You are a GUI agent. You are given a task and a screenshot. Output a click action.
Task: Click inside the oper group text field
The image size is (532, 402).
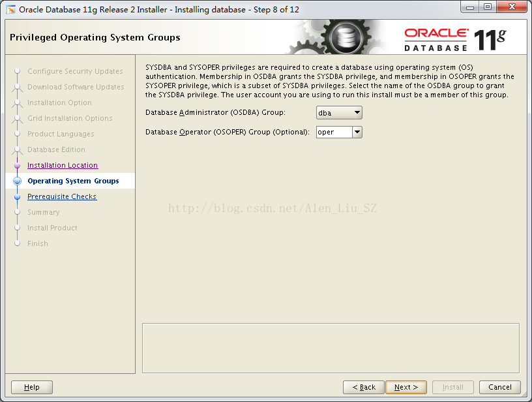334,132
